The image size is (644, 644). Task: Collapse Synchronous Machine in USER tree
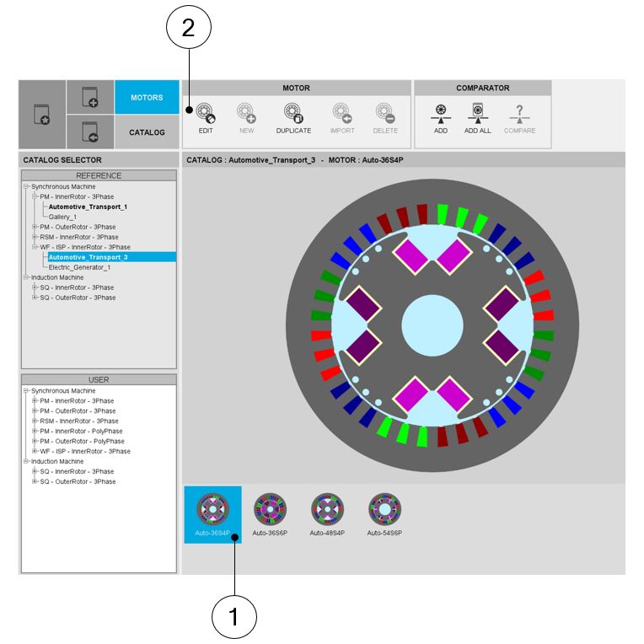click(26, 390)
